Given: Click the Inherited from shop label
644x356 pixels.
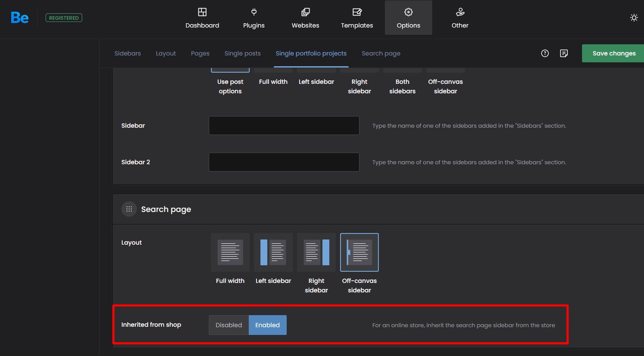Looking at the screenshot, I should tap(151, 325).
